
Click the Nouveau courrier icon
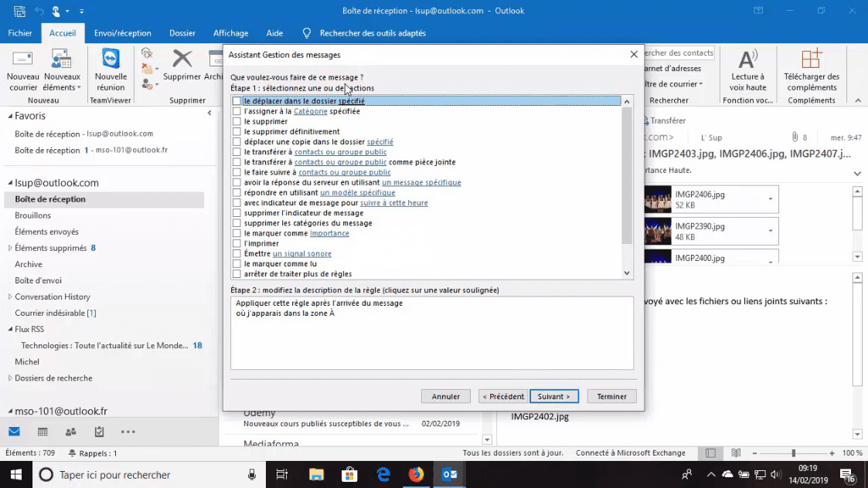point(22,59)
